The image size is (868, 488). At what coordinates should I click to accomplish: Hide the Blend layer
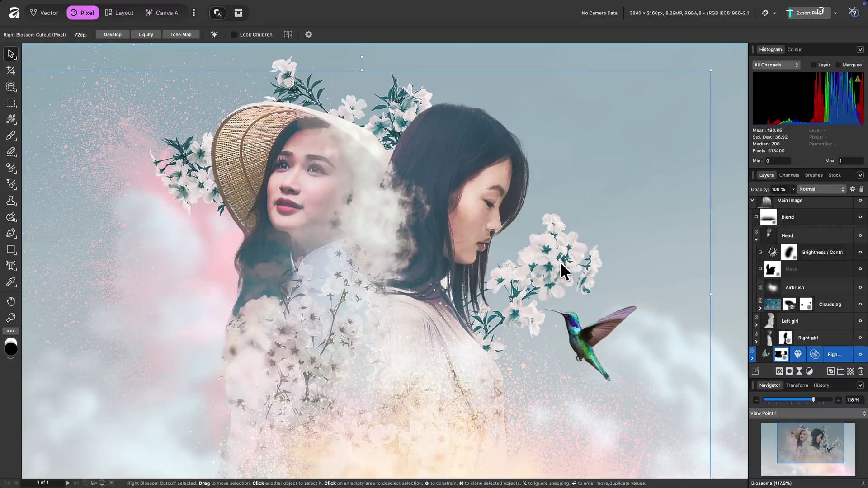click(x=860, y=217)
